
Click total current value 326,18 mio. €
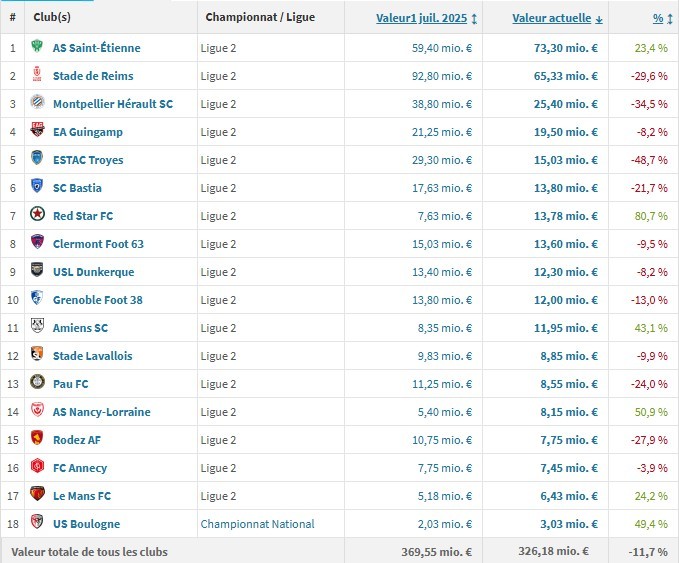[x=553, y=551]
